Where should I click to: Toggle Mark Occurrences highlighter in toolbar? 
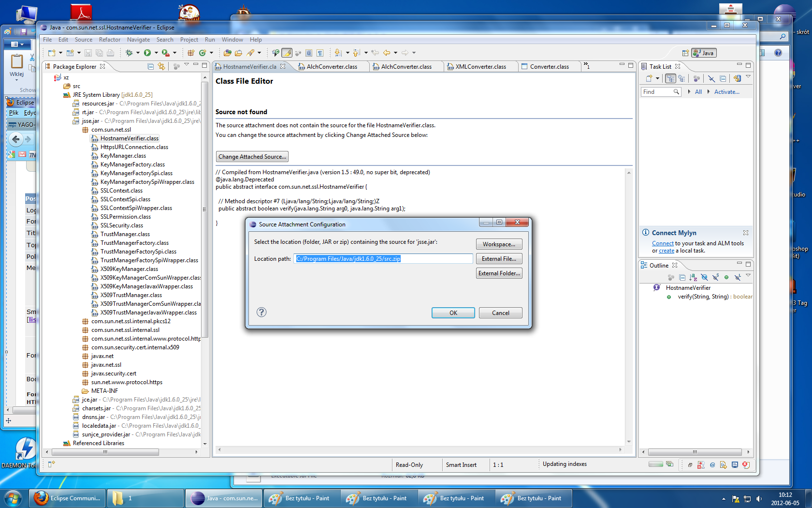tap(287, 53)
